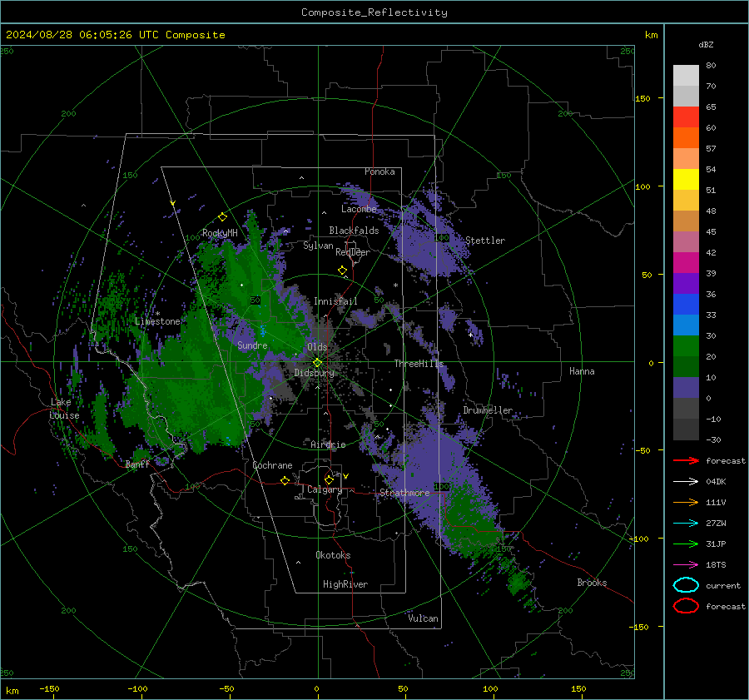Select the Stettler map label
Screen dimensions: 749x700
click(485, 241)
